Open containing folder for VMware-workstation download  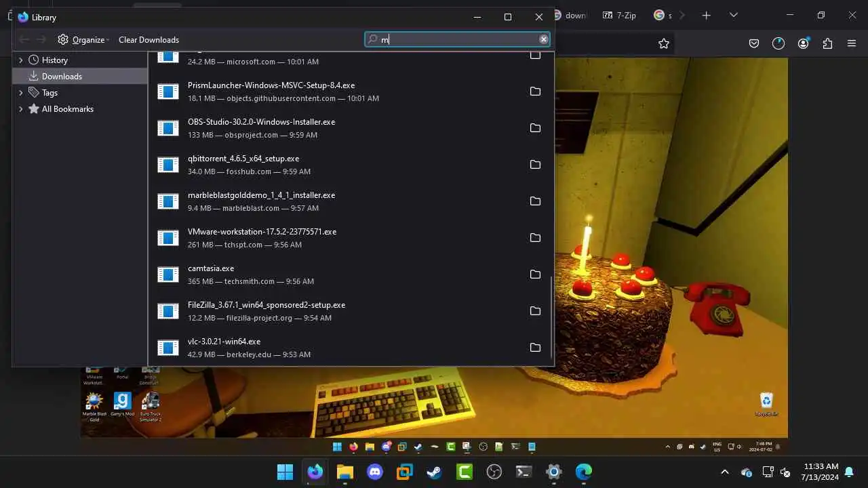[535, 238]
